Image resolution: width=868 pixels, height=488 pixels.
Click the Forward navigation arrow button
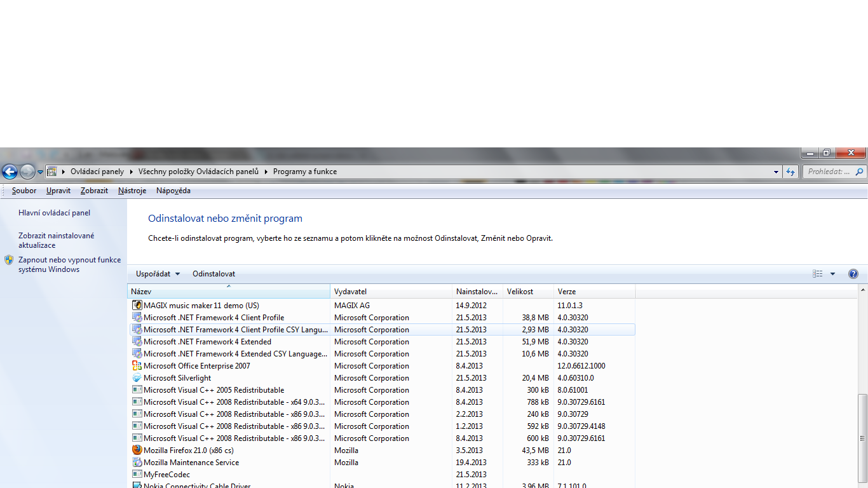(x=27, y=172)
